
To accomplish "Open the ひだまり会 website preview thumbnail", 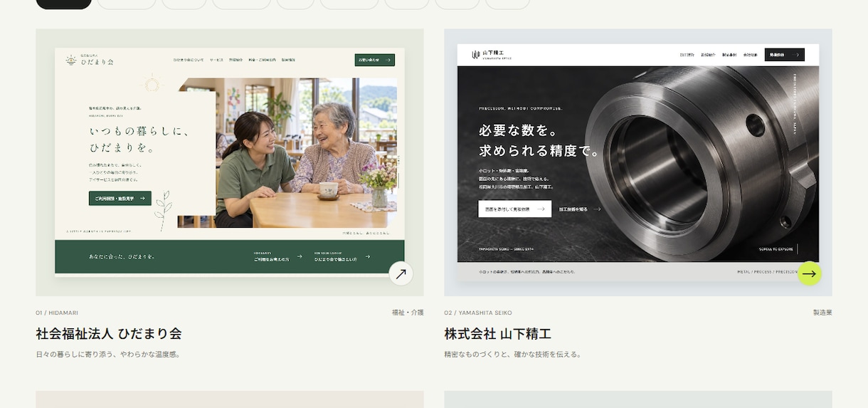I will 230,162.
